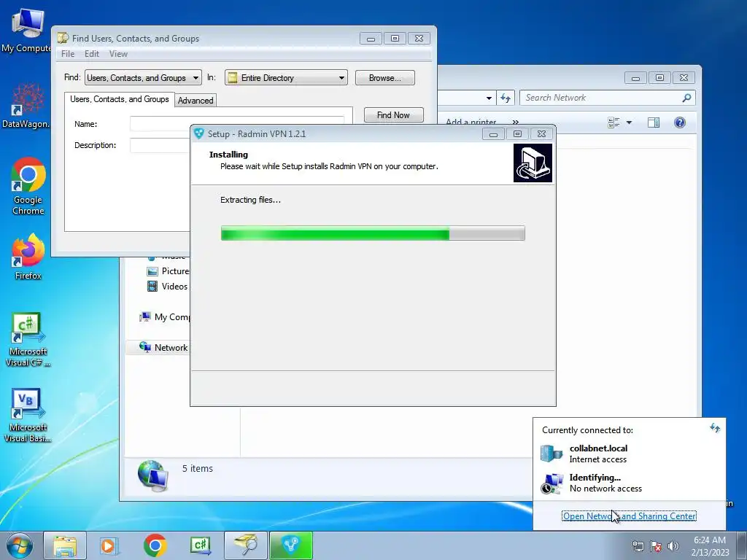Click refresh button beside address bar
Viewport: 747px width, 560px height.
(506, 98)
